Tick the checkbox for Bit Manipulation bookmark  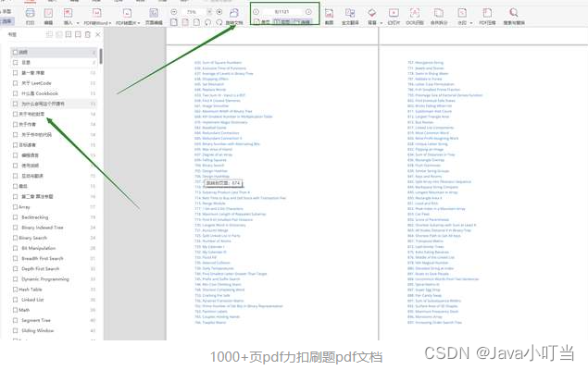click(16, 248)
